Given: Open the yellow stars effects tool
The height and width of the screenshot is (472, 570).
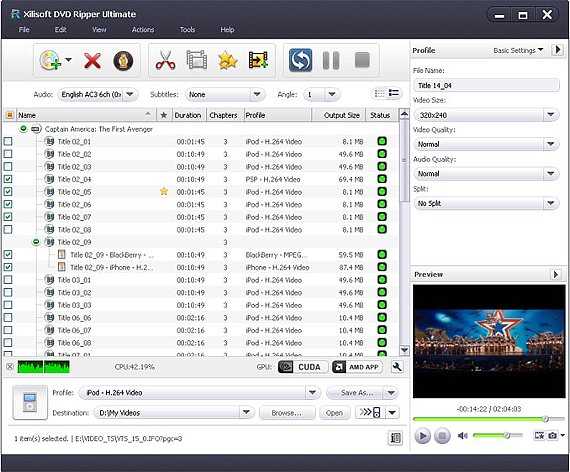Looking at the screenshot, I should coord(228,60).
